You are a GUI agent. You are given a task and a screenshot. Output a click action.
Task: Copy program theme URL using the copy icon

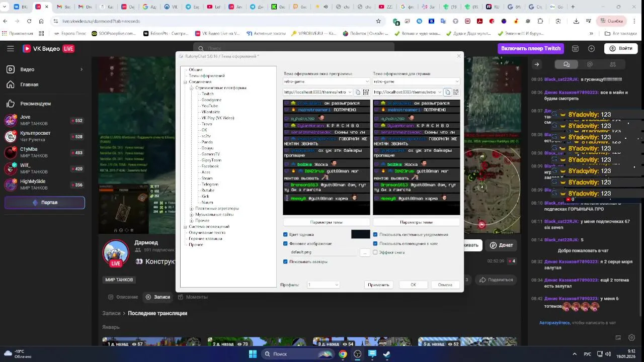(358, 92)
